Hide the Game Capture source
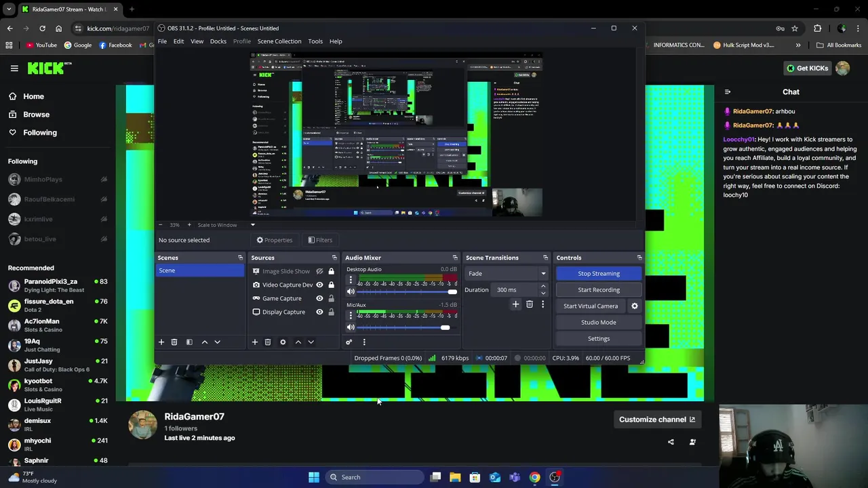Viewport: 868px width, 488px height. tap(319, 298)
